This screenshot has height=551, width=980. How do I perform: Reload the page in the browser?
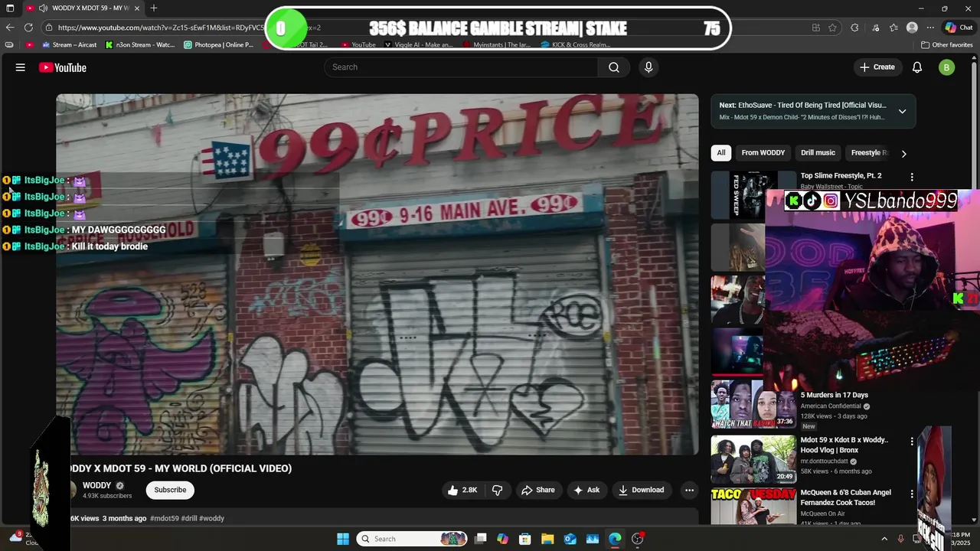tap(28, 28)
